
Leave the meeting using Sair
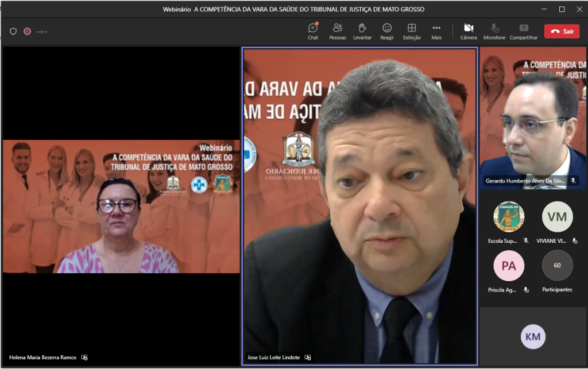click(562, 31)
